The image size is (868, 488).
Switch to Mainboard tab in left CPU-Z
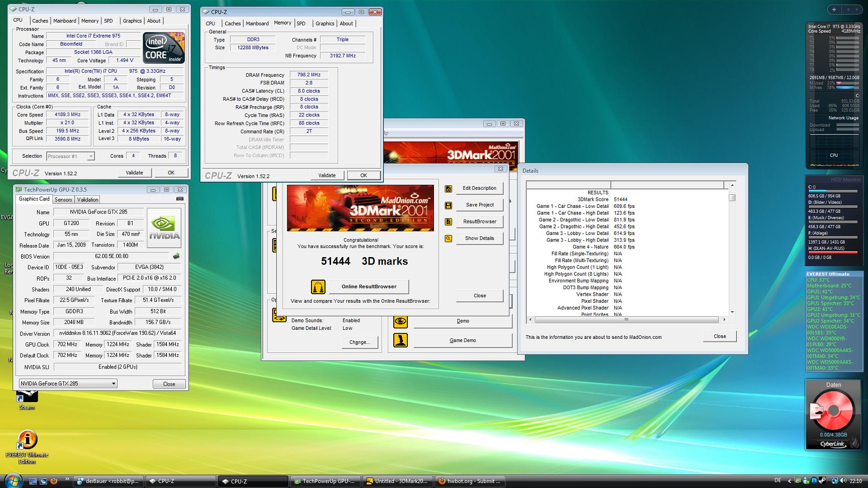(65, 21)
